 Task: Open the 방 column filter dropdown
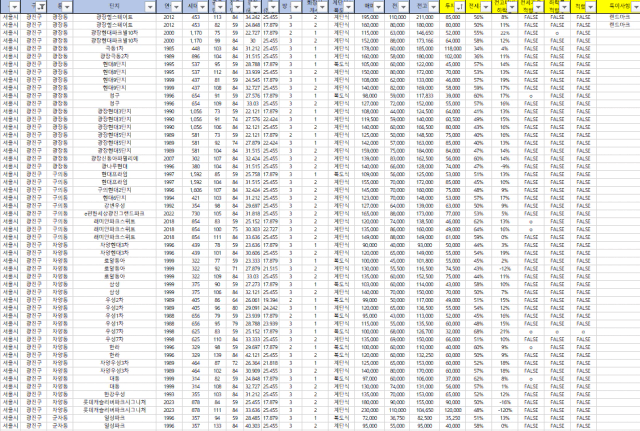tap(296, 7)
